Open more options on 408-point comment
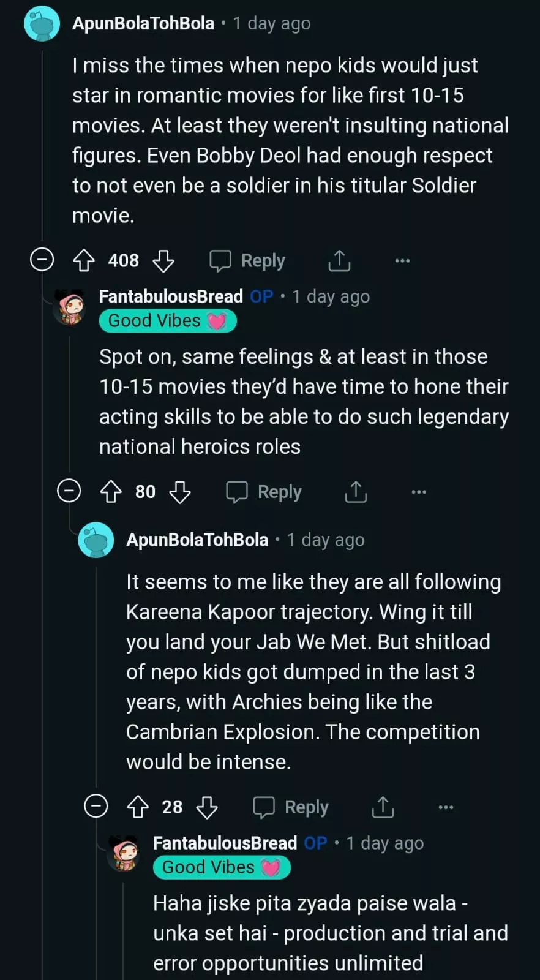The image size is (540, 980). pyautogui.click(x=402, y=261)
